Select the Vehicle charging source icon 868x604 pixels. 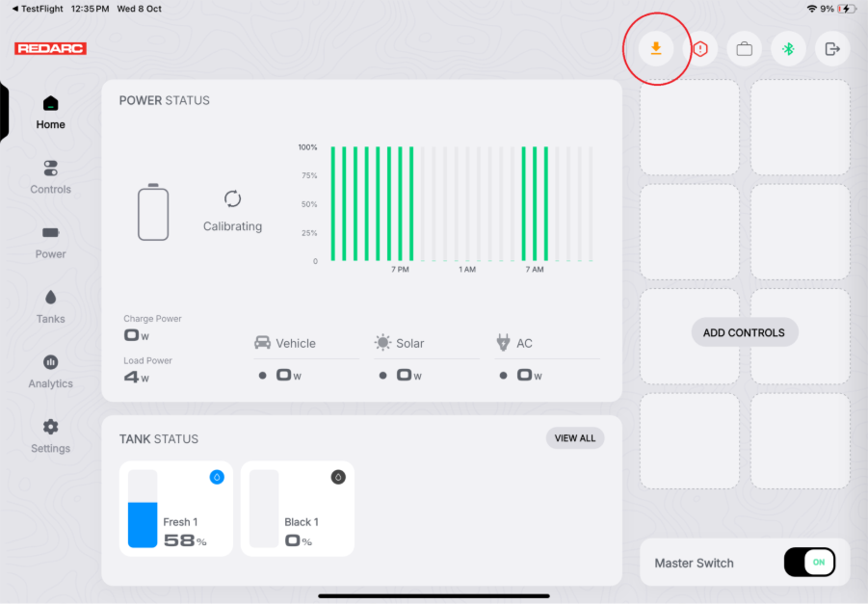(264, 343)
